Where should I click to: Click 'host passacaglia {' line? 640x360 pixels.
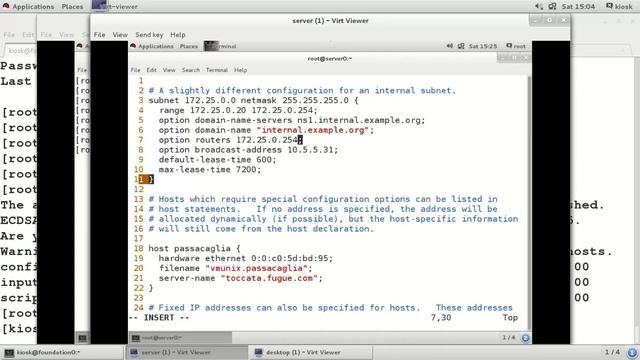coord(194,249)
